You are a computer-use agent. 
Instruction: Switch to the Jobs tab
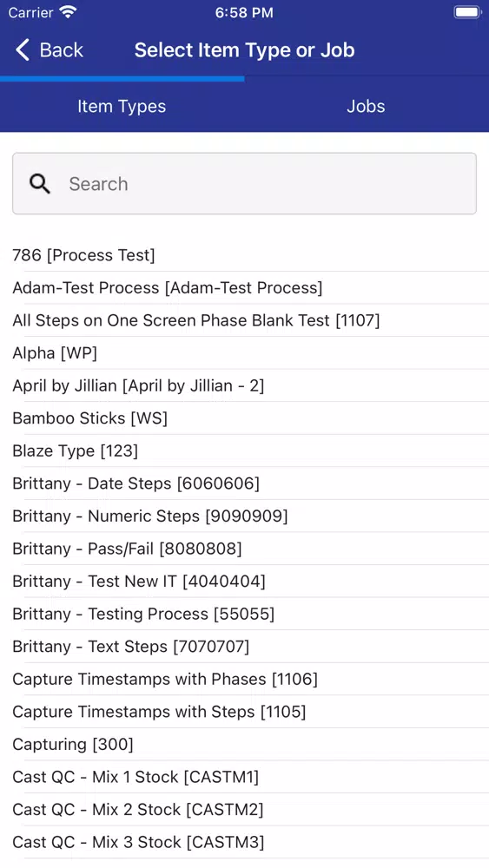coord(366,106)
